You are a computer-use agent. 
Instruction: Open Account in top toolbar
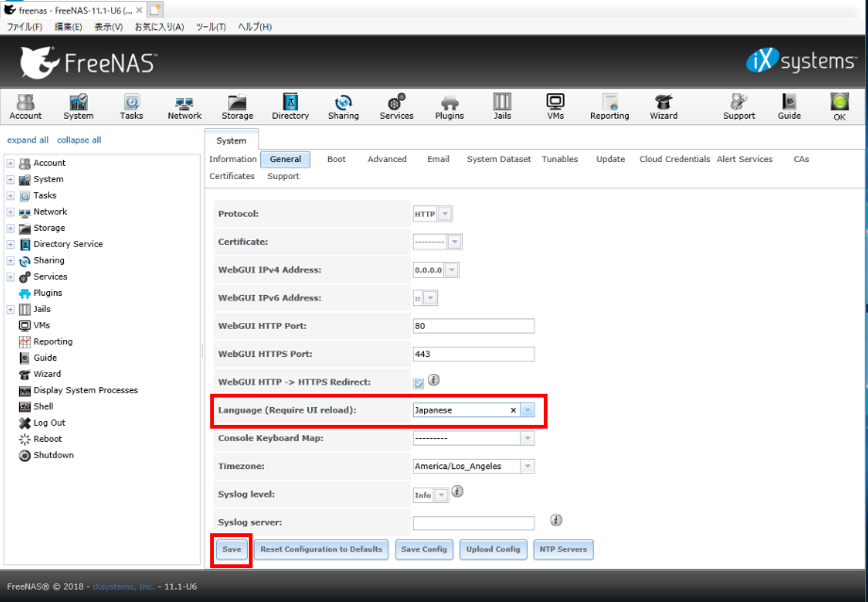25,106
